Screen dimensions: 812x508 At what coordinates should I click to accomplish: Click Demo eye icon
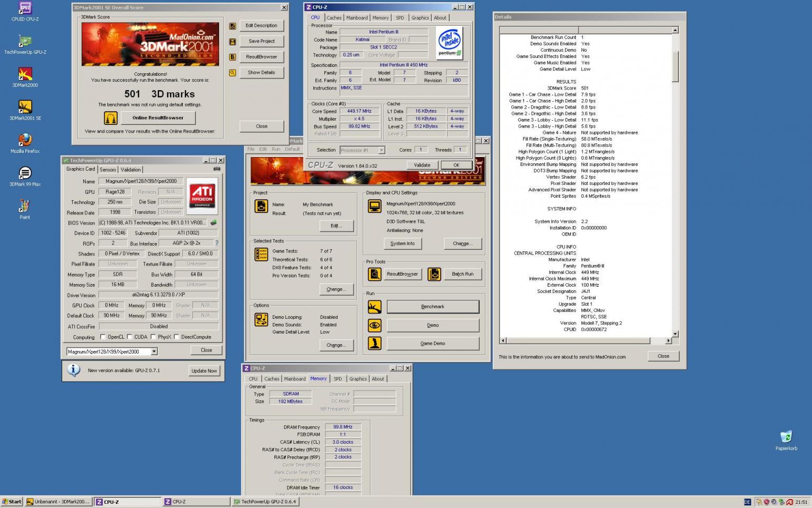(374, 325)
